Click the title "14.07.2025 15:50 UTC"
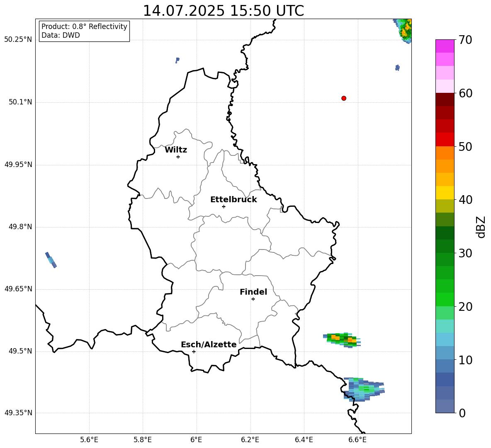The width and height of the screenshot is (491, 448). pyautogui.click(x=223, y=11)
